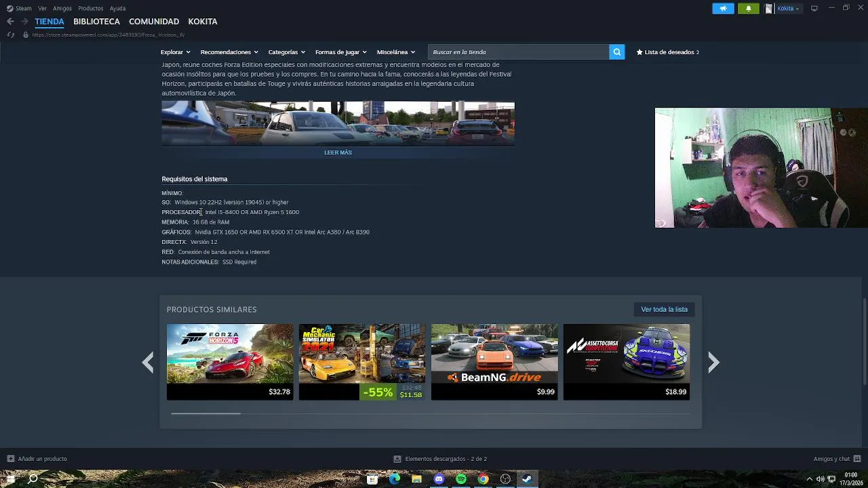Open the Ayuda menu
The height and width of the screenshot is (488, 868).
(117, 8)
